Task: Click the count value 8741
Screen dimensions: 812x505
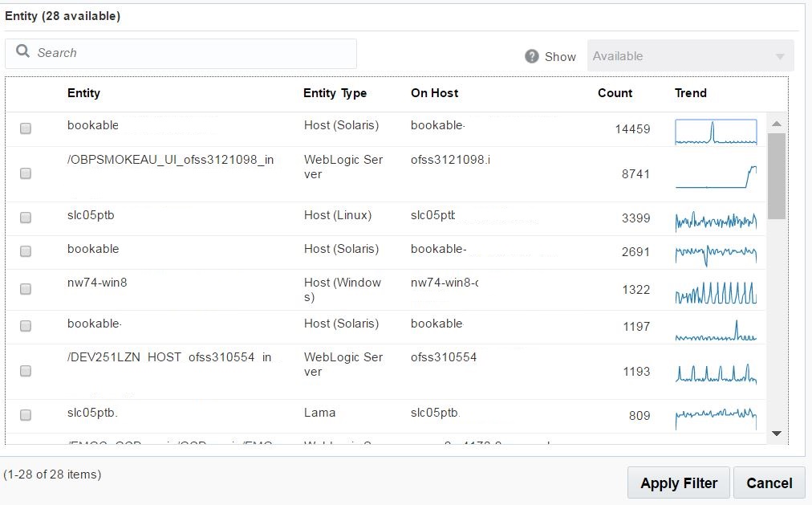Action: coord(636,174)
